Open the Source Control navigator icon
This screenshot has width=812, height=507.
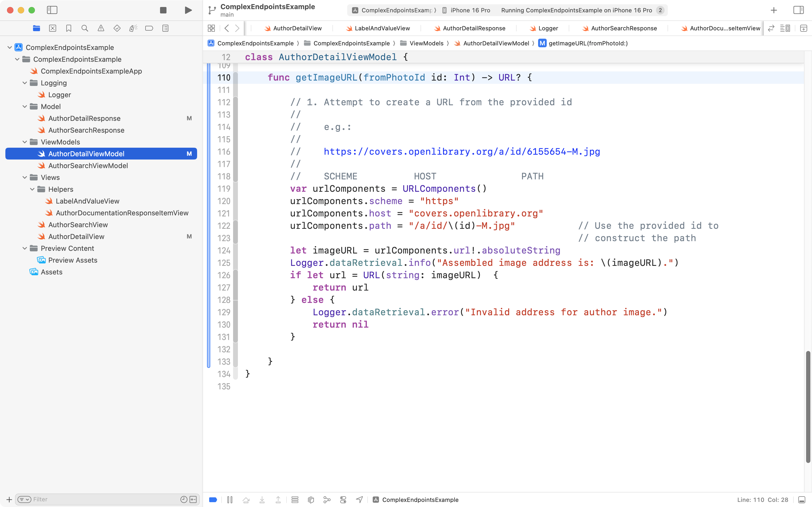coord(53,28)
